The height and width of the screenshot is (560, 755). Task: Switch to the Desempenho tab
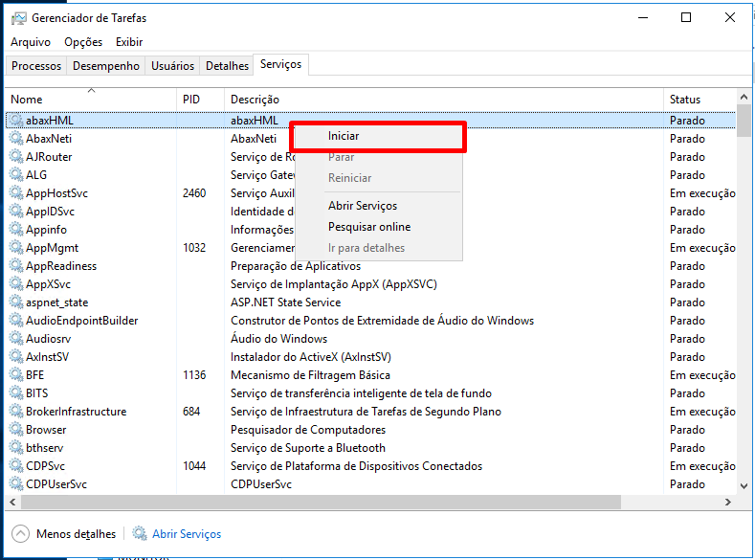[106, 66]
